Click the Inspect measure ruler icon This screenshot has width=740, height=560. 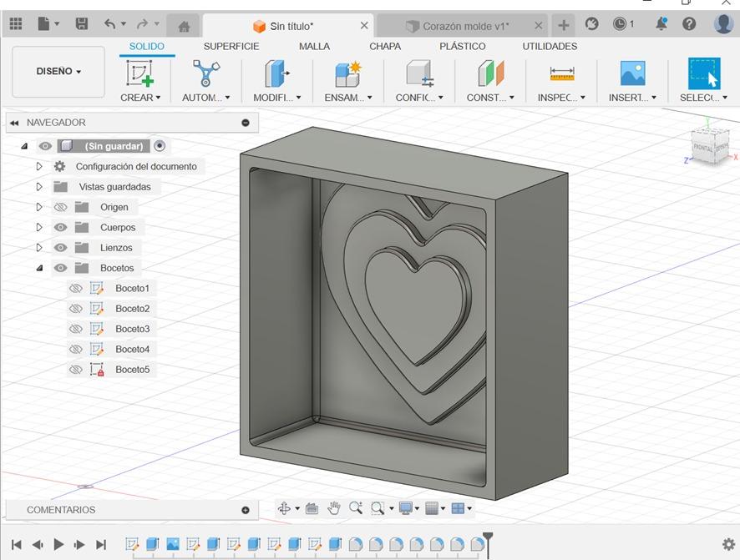click(x=561, y=73)
